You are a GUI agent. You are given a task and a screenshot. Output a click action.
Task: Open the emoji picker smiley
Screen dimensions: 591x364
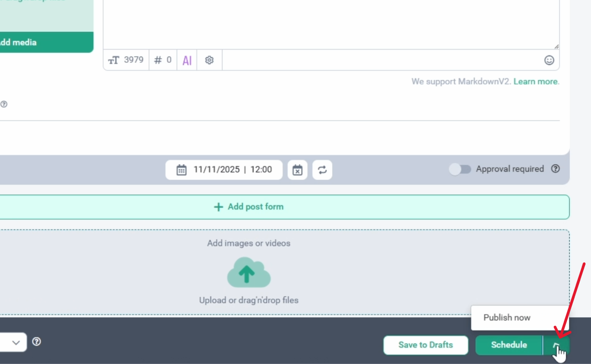549,60
